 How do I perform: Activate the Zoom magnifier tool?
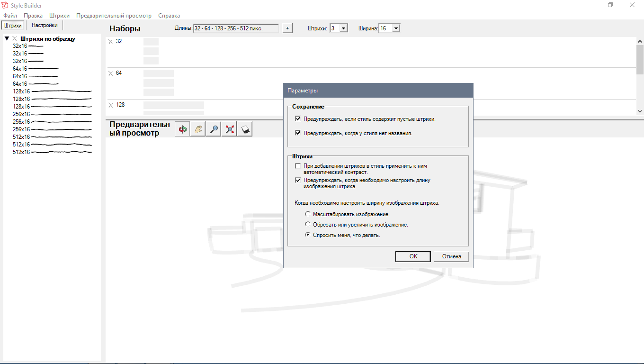[x=214, y=129]
